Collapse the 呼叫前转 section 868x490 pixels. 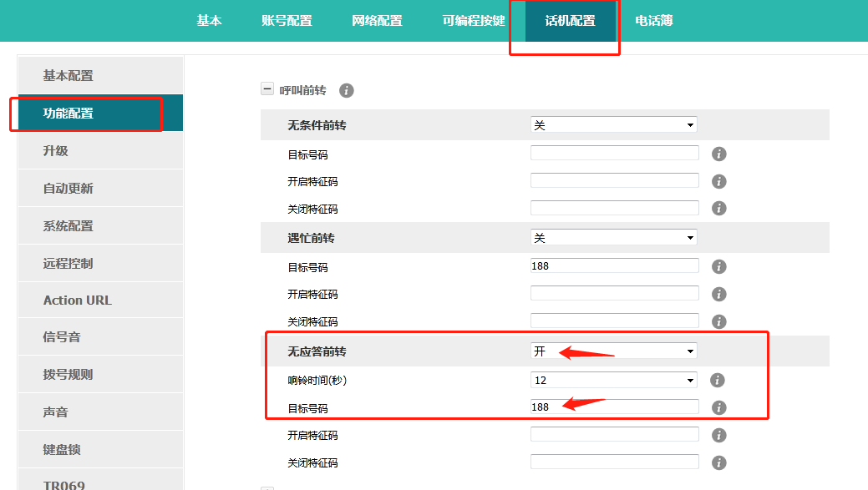267,89
